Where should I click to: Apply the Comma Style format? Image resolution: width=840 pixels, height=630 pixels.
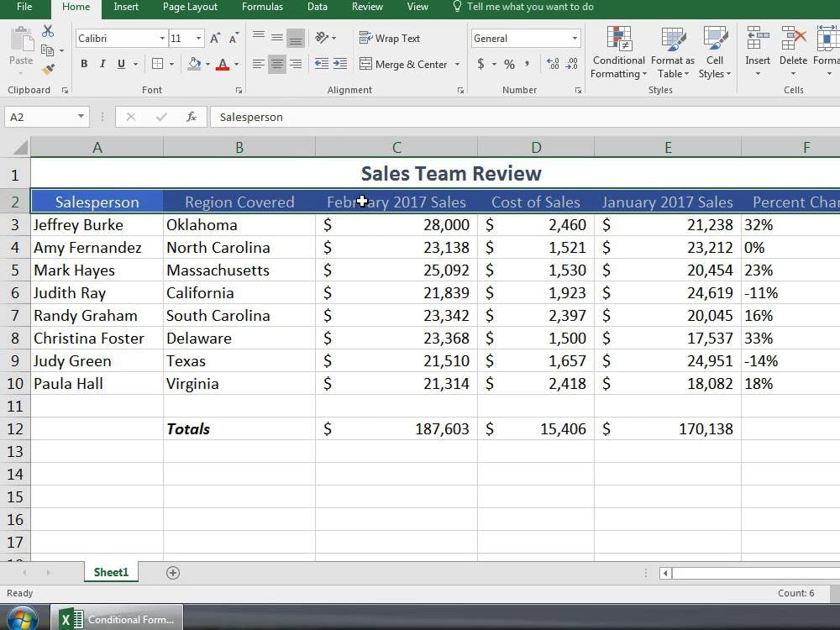tap(528, 64)
